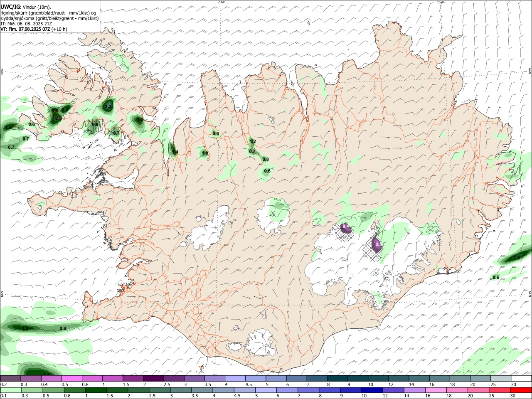Select the bright pink snow swatch labeled 0.5

tap(72, 379)
